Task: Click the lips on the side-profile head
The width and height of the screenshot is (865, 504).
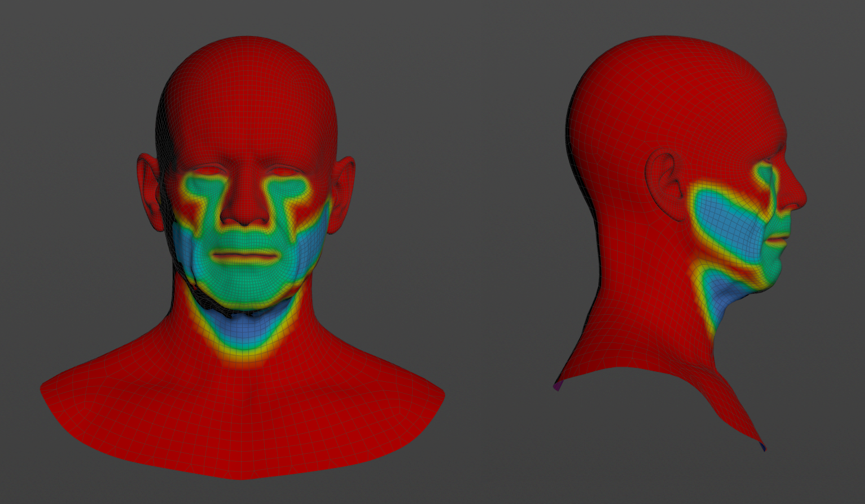Action: (x=780, y=240)
